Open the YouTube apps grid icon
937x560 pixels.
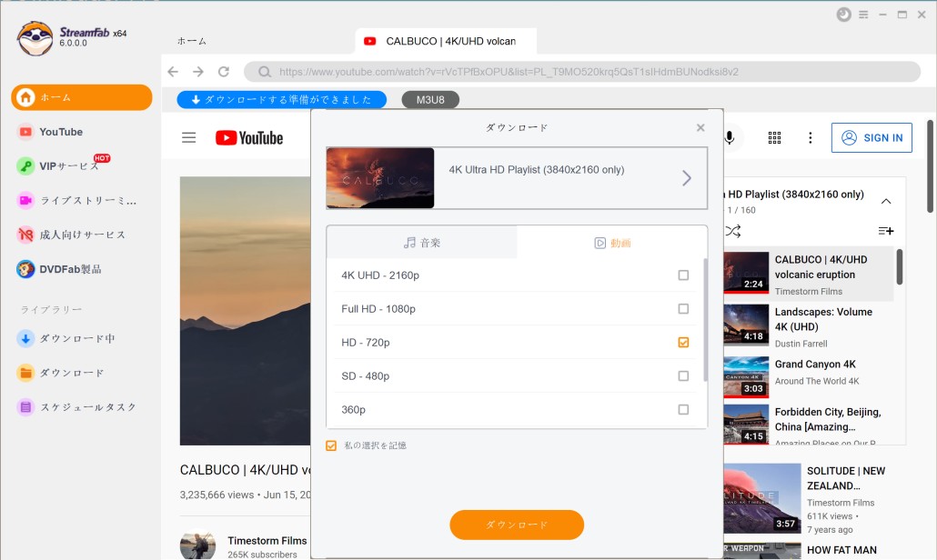pos(774,138)
